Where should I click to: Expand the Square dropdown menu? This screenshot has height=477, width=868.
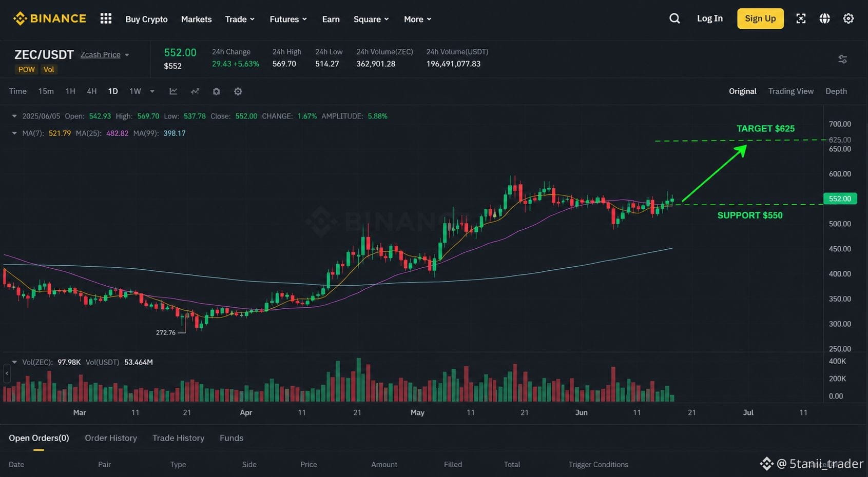tap(371, 19)
